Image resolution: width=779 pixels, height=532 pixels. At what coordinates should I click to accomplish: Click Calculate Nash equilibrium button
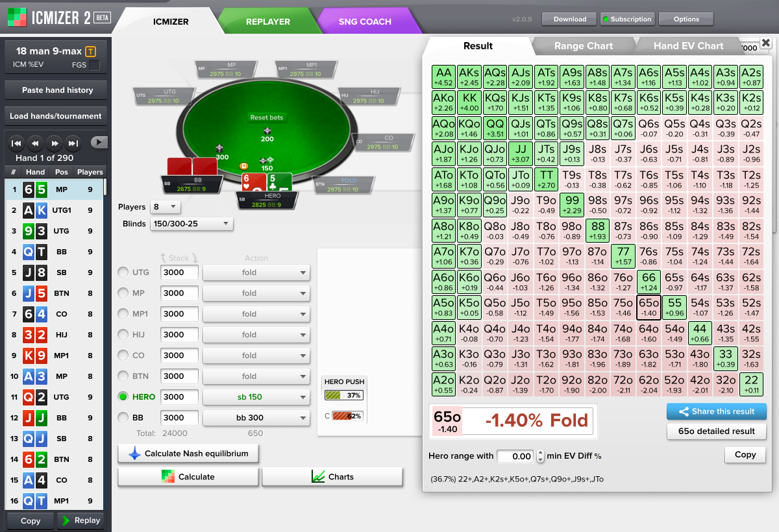tap(188, 453)
